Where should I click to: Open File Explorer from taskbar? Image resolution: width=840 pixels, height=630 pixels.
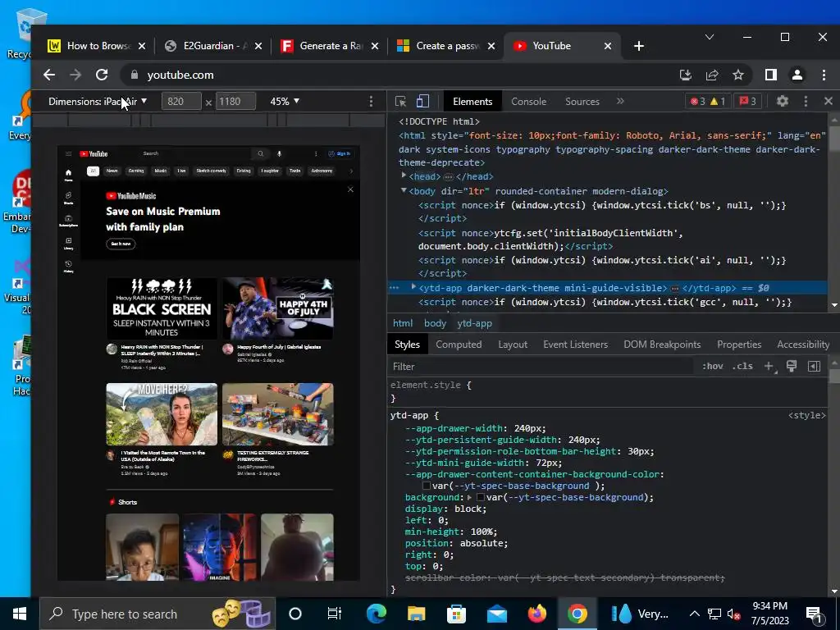click(x=416, y=614)
